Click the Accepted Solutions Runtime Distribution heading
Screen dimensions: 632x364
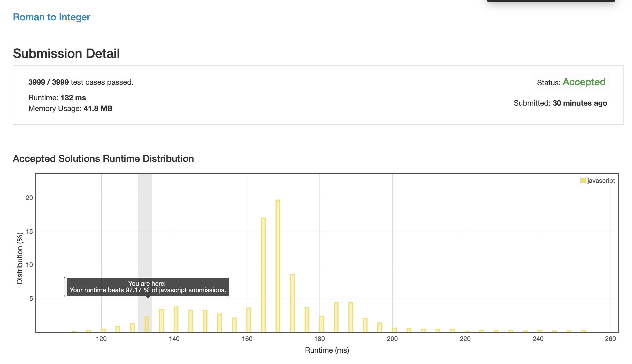(103, 159)
